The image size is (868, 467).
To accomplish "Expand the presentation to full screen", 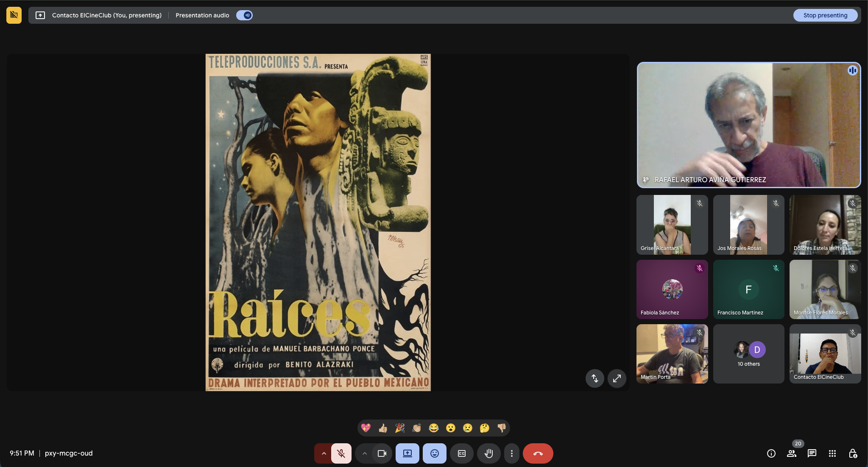I will click(617, 378).
